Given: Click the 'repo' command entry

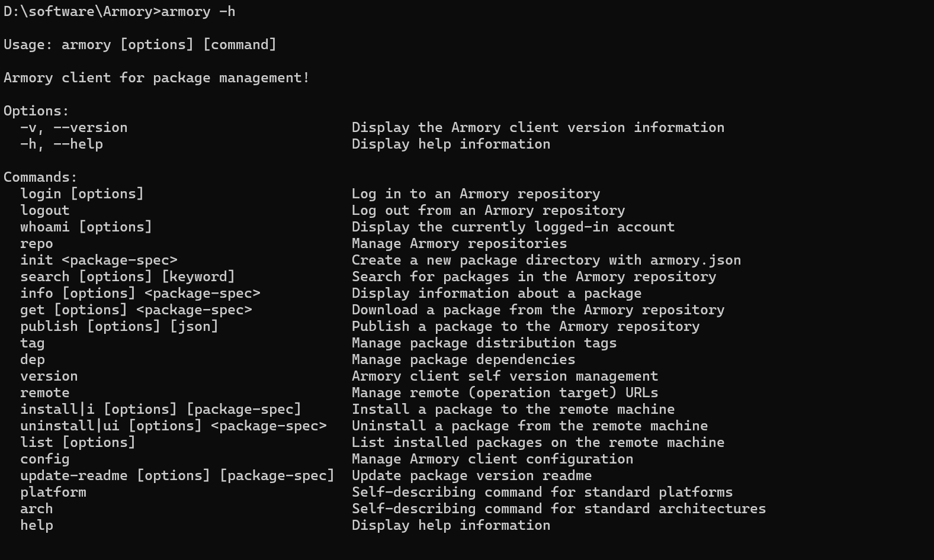Looking at the screenshot, I should coord(37,244).
